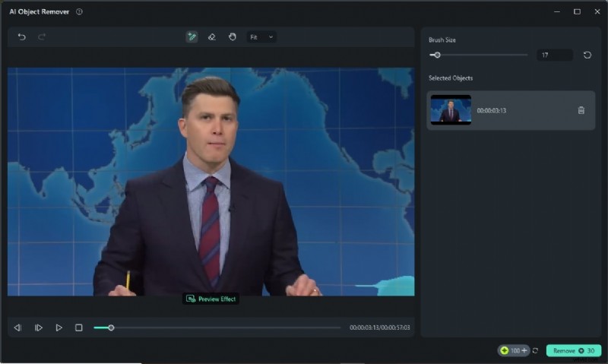
Task: Select the smart brush tool
Action: click(192, 36)
